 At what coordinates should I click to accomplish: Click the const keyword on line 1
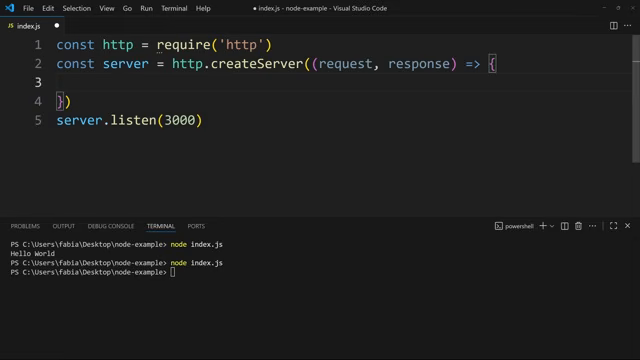click(75, 45)
